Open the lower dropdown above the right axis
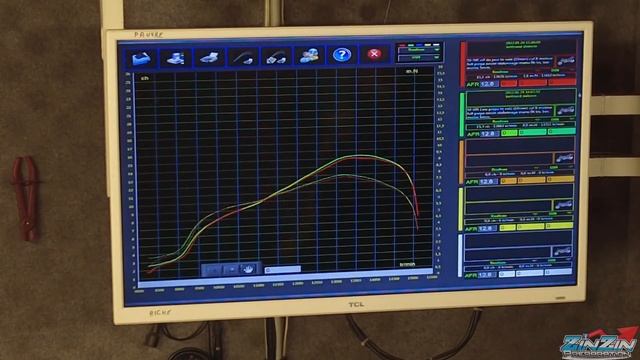This screenshot has height=360, width=640. pos(419,58)
